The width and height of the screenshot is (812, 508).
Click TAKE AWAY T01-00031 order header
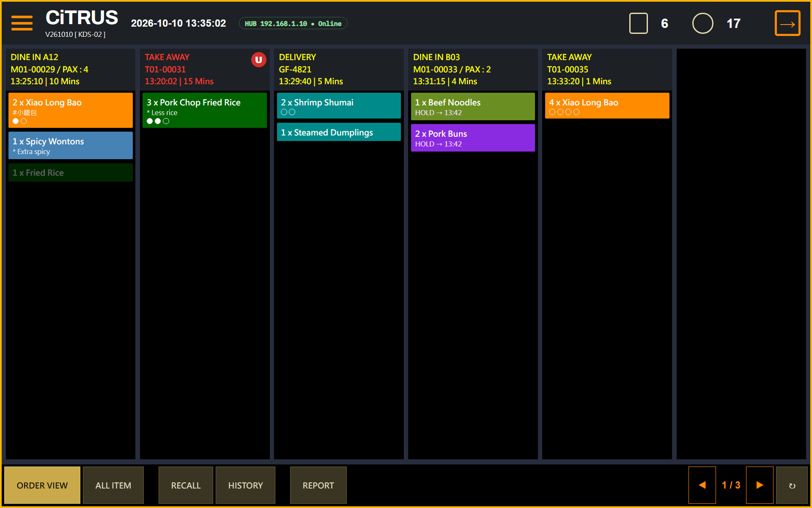[x=205, y=69]
